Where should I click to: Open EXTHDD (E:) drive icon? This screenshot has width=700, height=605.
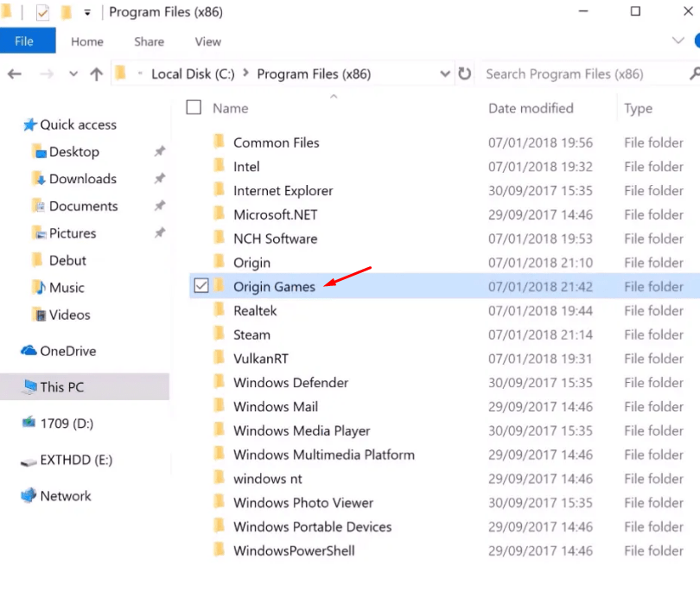coord(29,461)
